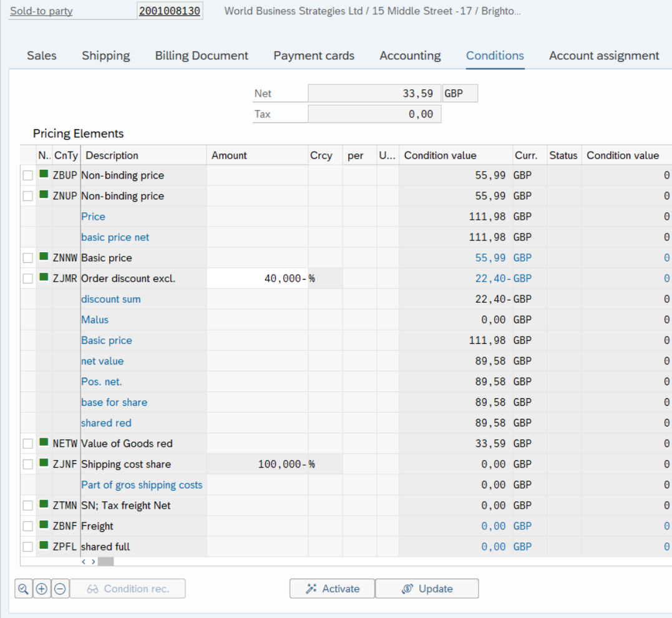
Task: Select the ZNUP Non-binding price row checkbox
Action: (x=28, y=196)
